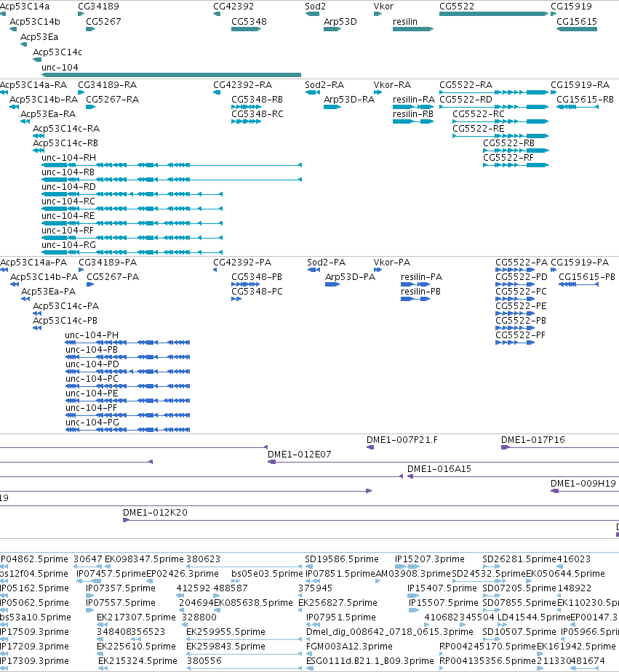Screen dimensions: 619x672
Task: Click the CG42392 gene label
Action: click(233, 7)
